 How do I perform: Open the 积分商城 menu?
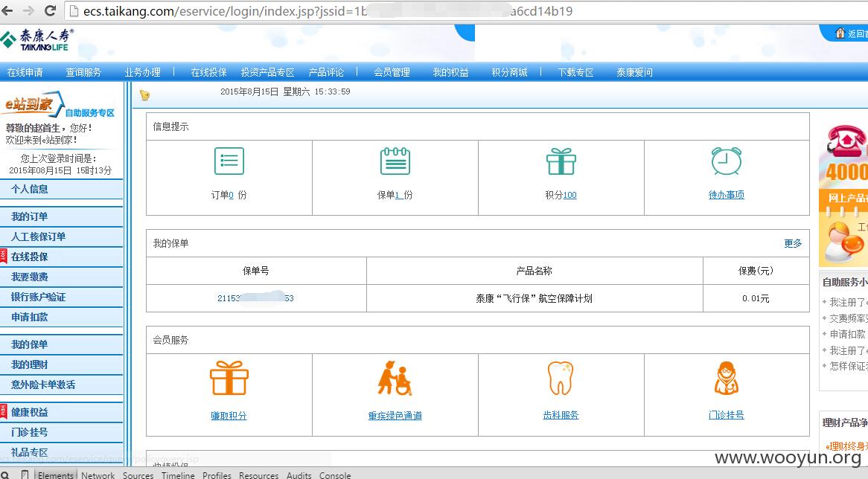coord(509,72)
